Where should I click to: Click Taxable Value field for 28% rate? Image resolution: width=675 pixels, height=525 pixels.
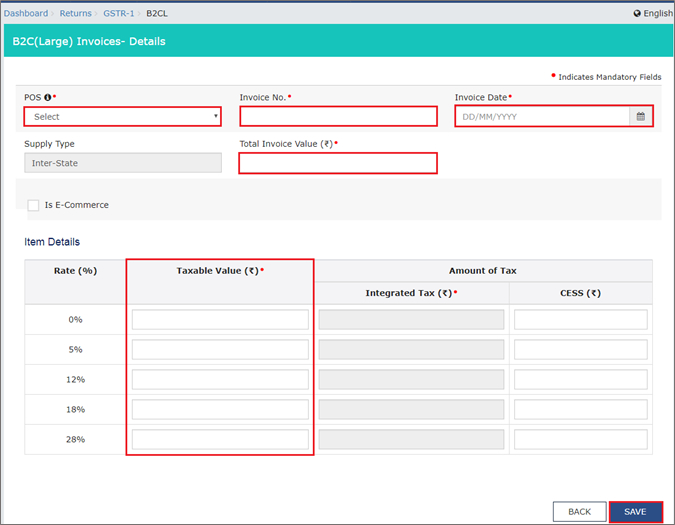[220, 439]
